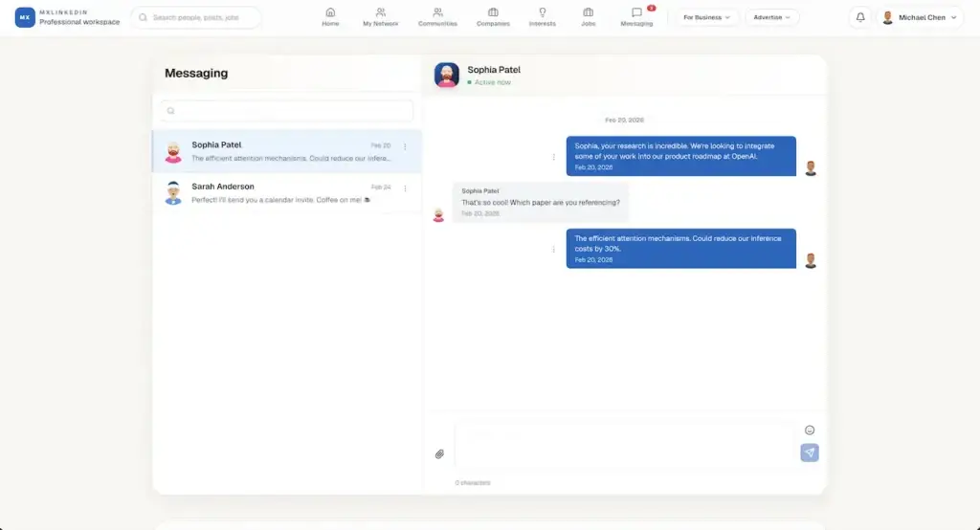Click Sarah Anderson's avatar in the conversation list

click(x=173, y=193)
